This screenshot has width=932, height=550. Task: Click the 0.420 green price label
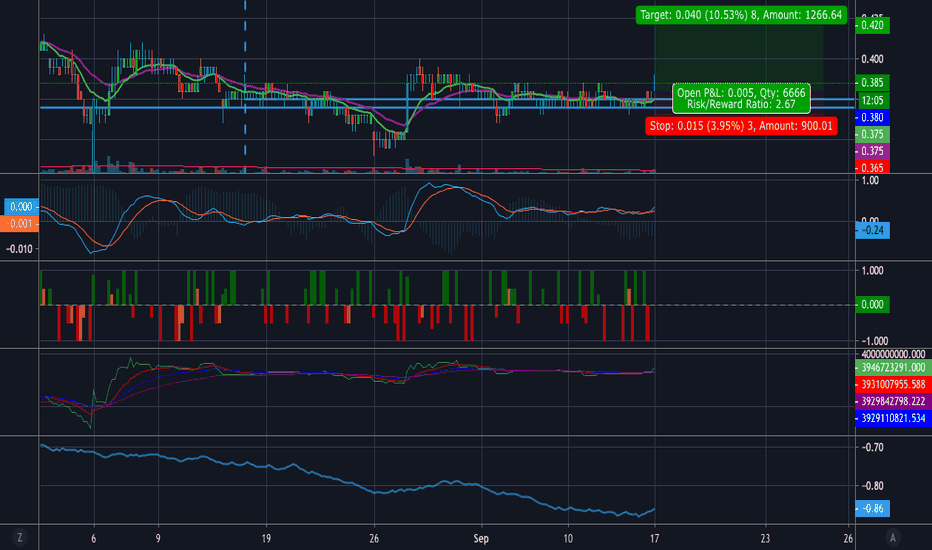[872, 25]
